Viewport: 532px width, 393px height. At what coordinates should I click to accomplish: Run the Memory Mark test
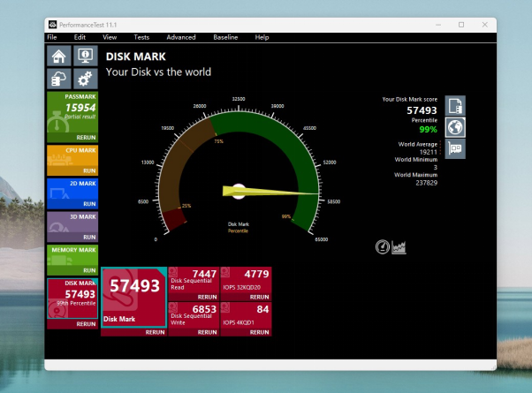pos(89,270)
